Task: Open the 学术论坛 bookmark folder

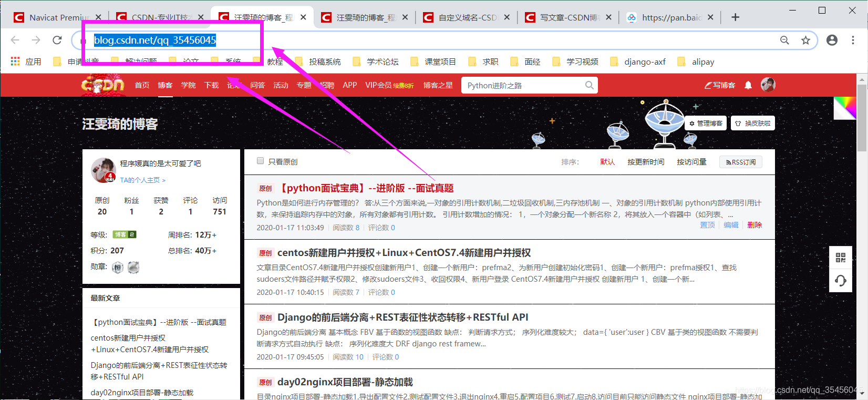Action: pos(376,61)
